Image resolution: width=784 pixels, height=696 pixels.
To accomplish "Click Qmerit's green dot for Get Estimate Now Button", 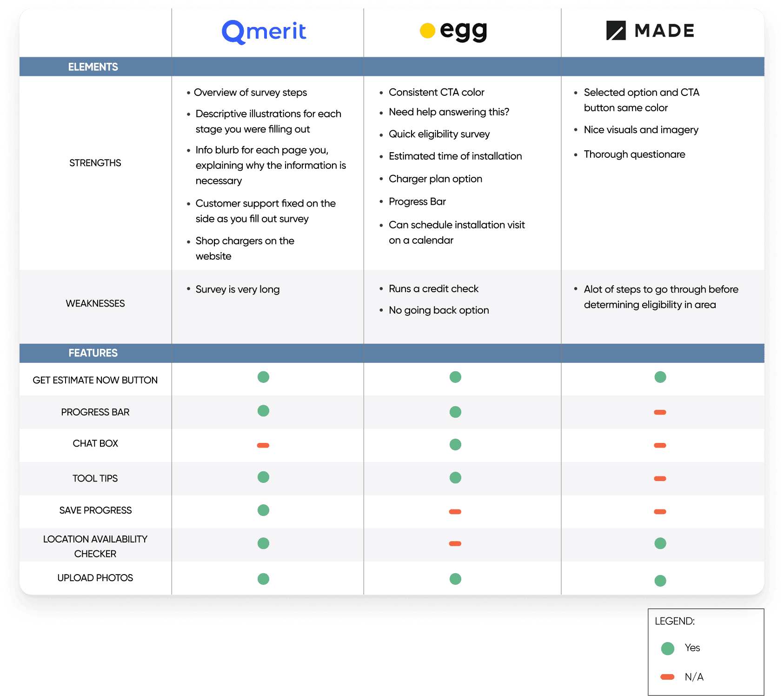I will pyautogui.click(x=263, y=377).
